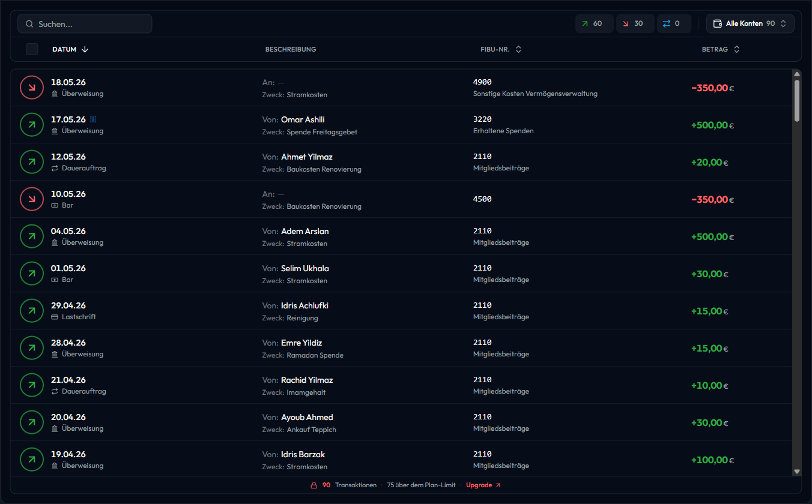Click the incoming arrow icon for Rachid Yilmaz
812x504 pixels.
(x=32, y=385)
